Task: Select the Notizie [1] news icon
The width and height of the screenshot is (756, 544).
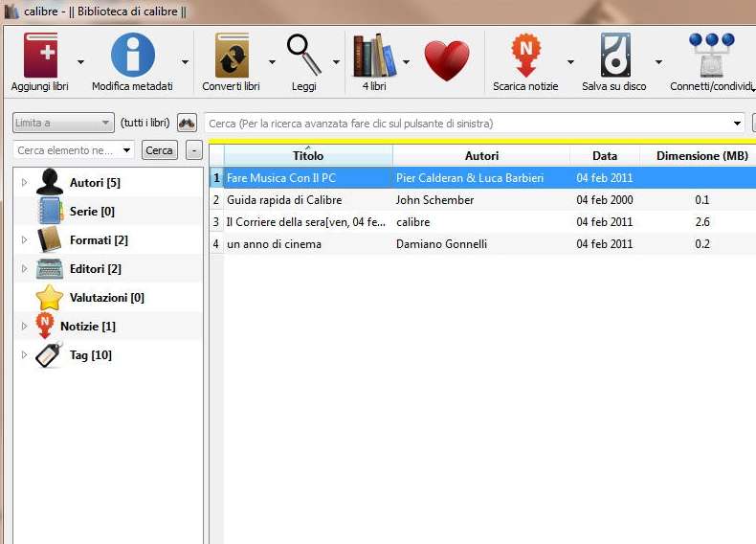Action: [44, 326]
